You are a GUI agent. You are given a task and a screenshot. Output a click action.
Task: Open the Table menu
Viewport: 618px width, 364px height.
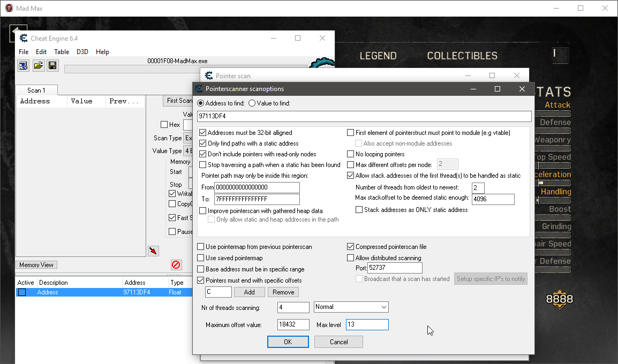point(62,52)
